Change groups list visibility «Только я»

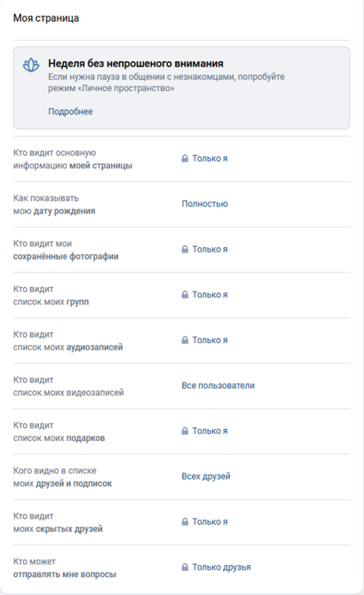click(210, 295)
